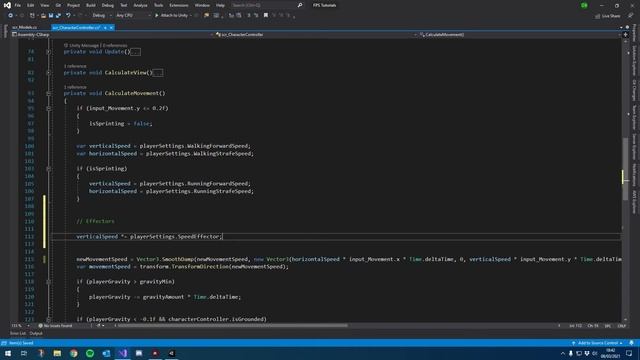This screenshot has width=640, height=360.
Task: Open the File menu
Action: (x=18, y=5)
